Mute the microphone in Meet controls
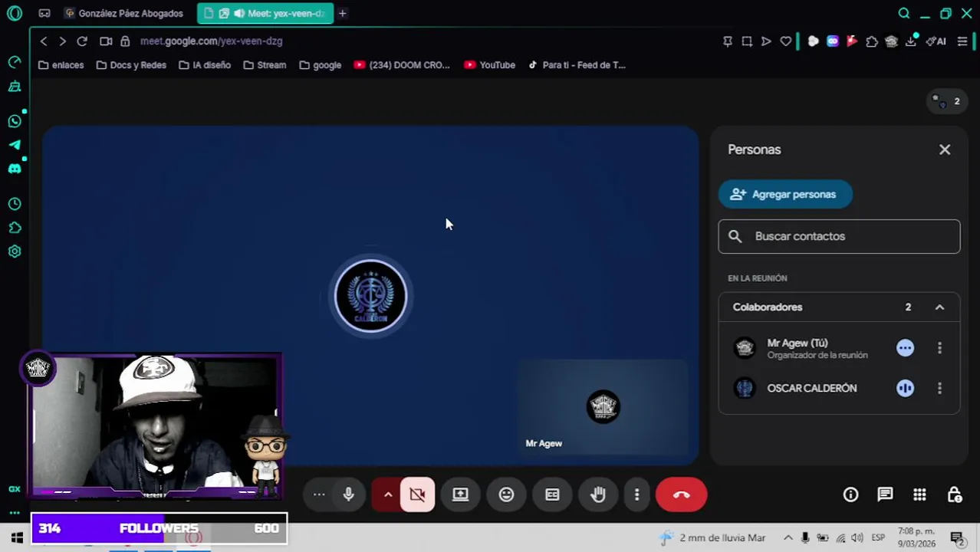980x552 pixels. click(x=348, y=495)
